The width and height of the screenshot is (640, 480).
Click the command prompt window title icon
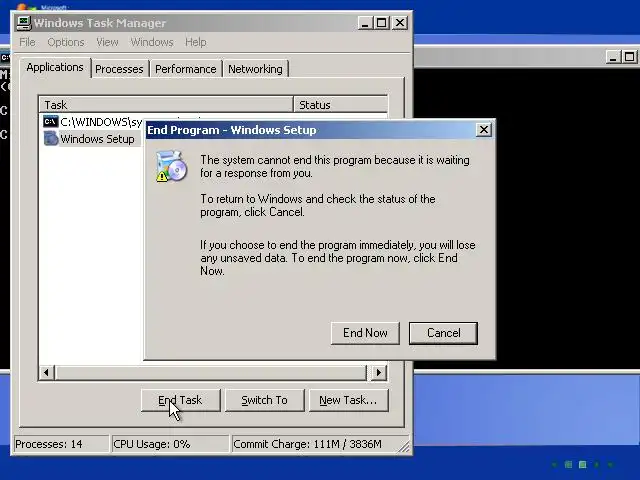[5, 58]
